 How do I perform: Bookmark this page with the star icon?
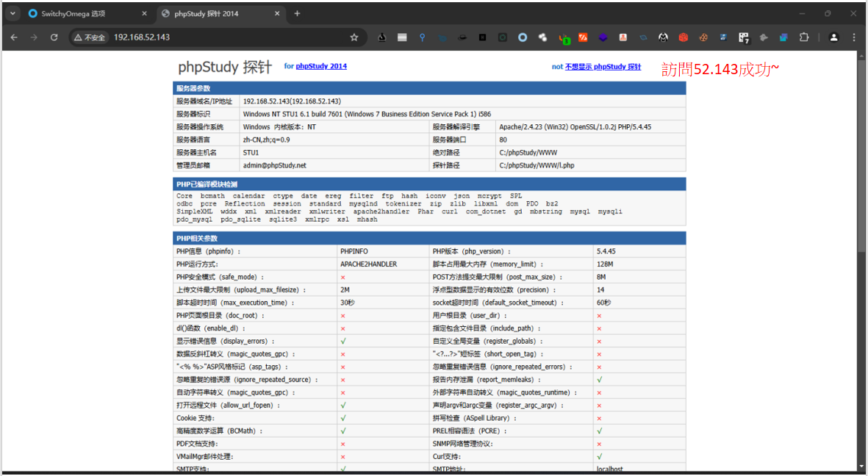tap(354, 37)
